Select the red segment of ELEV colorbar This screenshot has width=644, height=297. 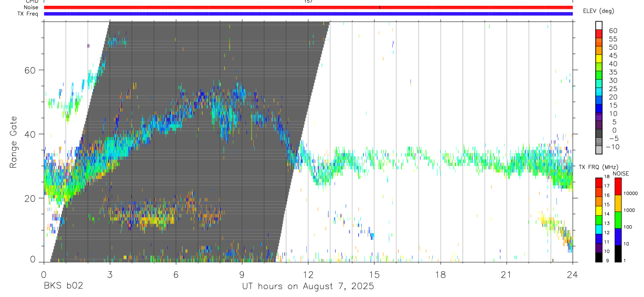pos(599,34)
